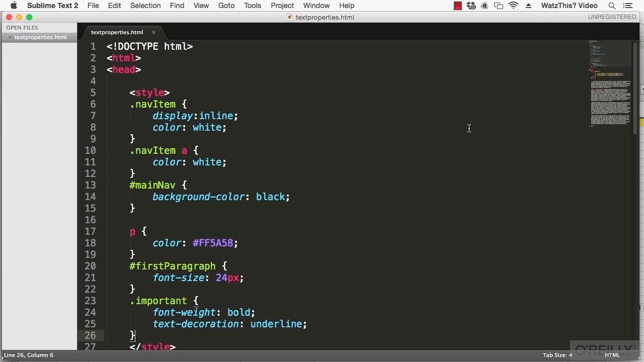The image size is (644, 362).
Task: Open the display mirroring menu icon
Action: 499,6
